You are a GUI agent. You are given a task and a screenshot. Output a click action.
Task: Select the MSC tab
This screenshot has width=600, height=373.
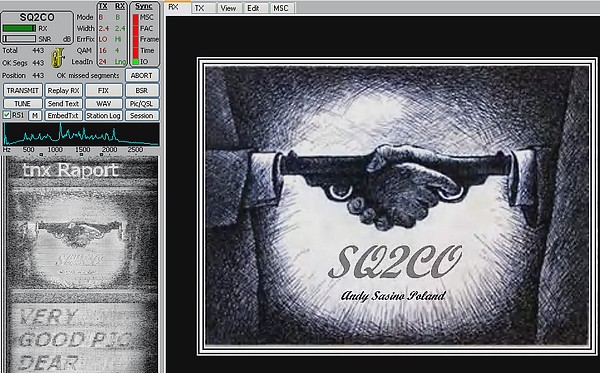282,8
